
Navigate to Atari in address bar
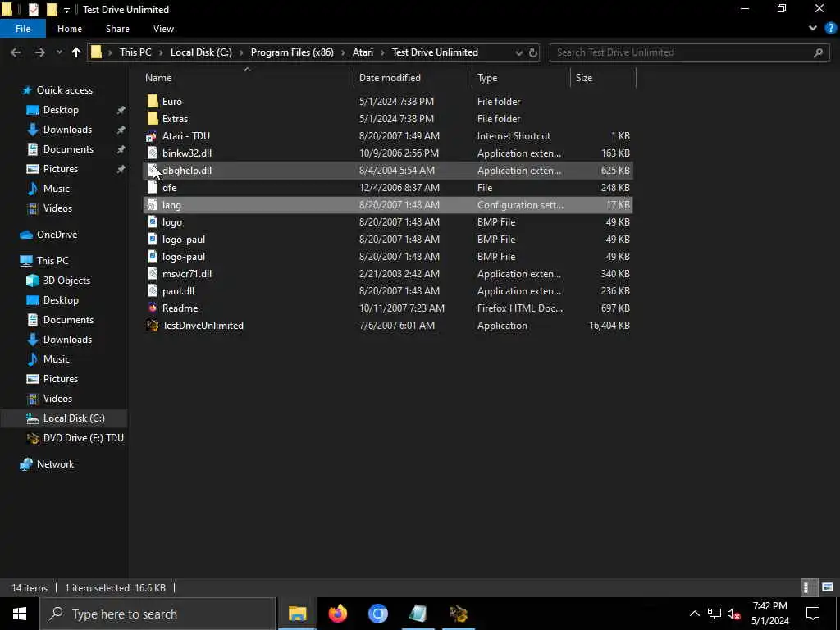[363, 52]
